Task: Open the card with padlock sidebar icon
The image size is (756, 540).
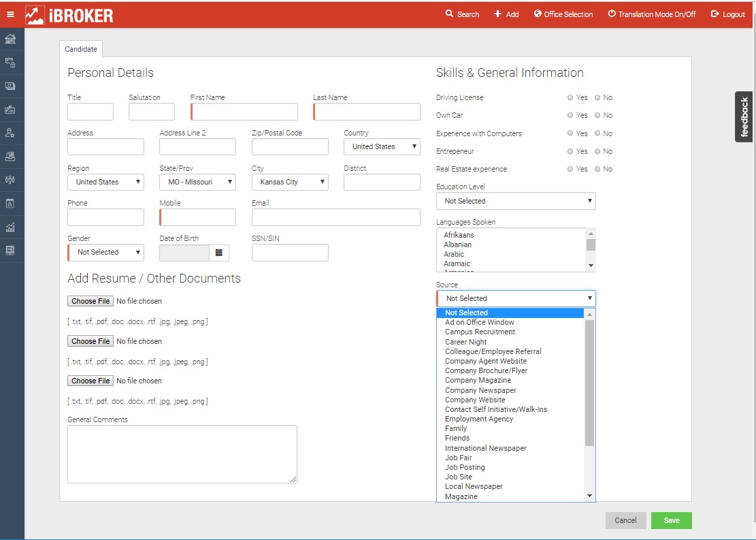Action: (10, 63)
